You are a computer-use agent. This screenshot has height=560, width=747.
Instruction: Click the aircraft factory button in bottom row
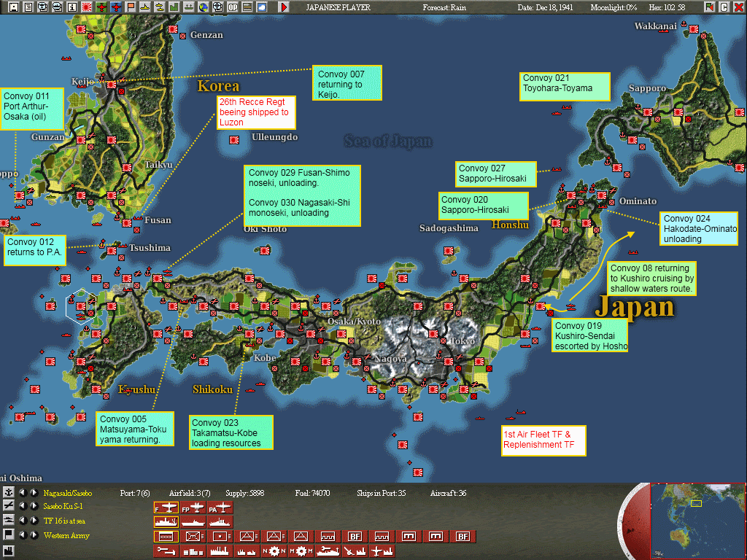382,551
